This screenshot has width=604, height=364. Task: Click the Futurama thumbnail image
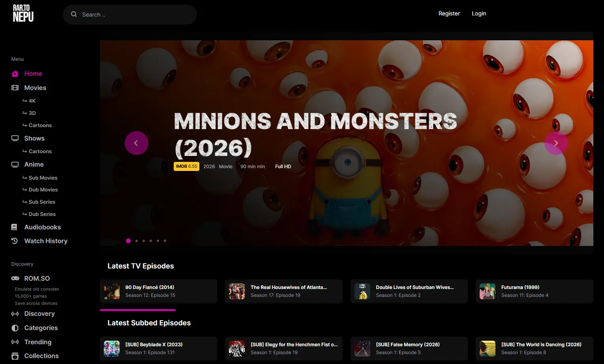[x=488, y=291]
